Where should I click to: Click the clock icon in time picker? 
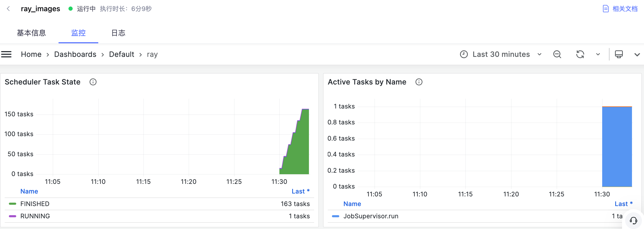(464, 54)
